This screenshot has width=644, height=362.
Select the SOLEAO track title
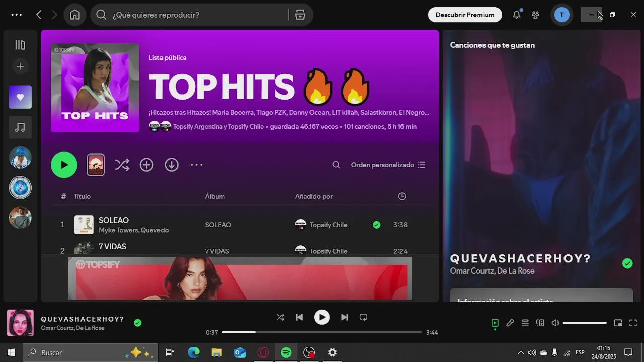tap(114, 220)
